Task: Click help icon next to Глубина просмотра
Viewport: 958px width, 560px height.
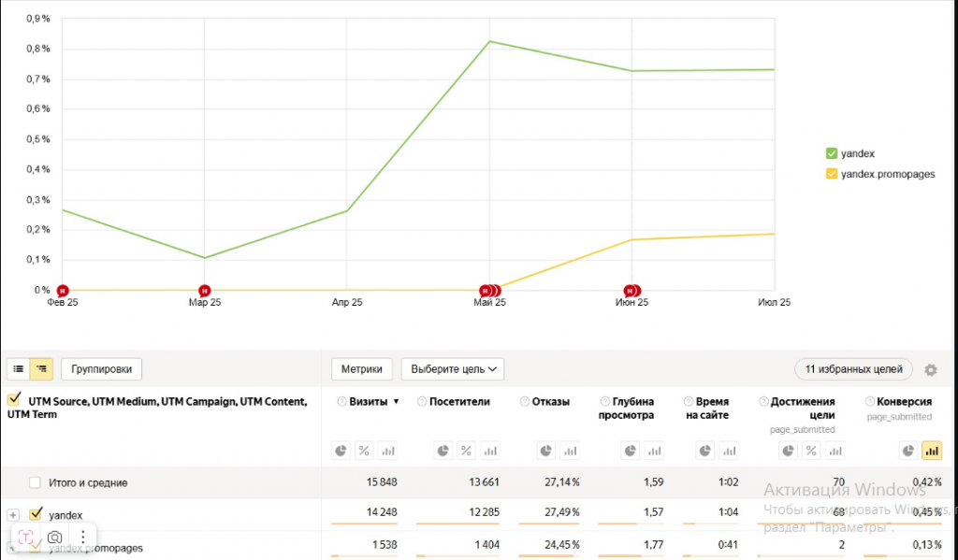Action: (x=605, y=402)
